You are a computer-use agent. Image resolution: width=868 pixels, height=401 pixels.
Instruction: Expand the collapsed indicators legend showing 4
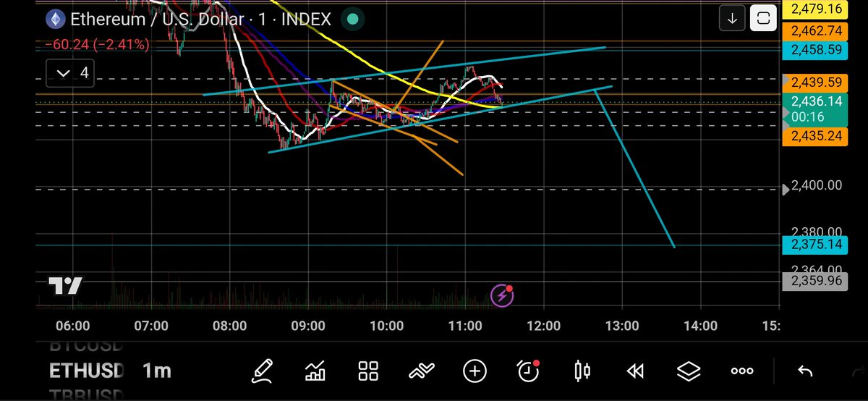[x=71, y=72]
